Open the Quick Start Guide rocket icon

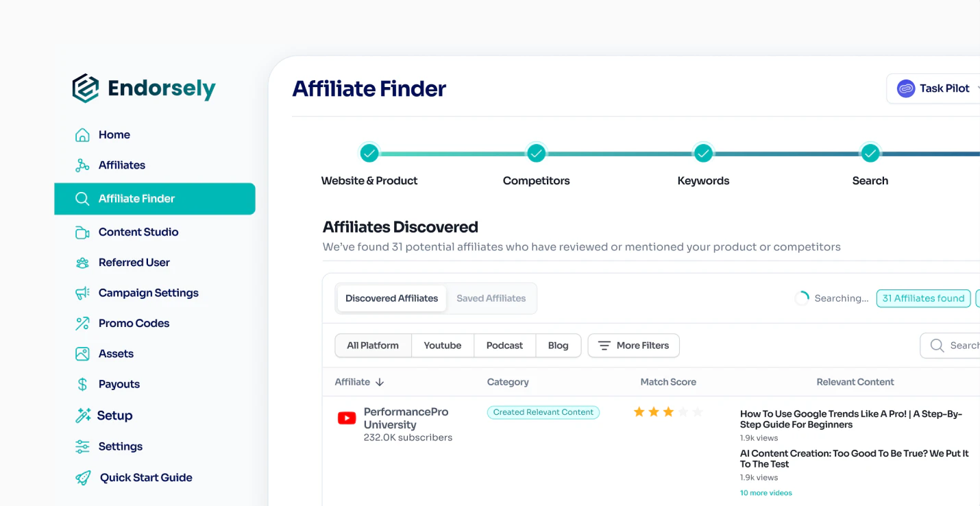(82, 477)
